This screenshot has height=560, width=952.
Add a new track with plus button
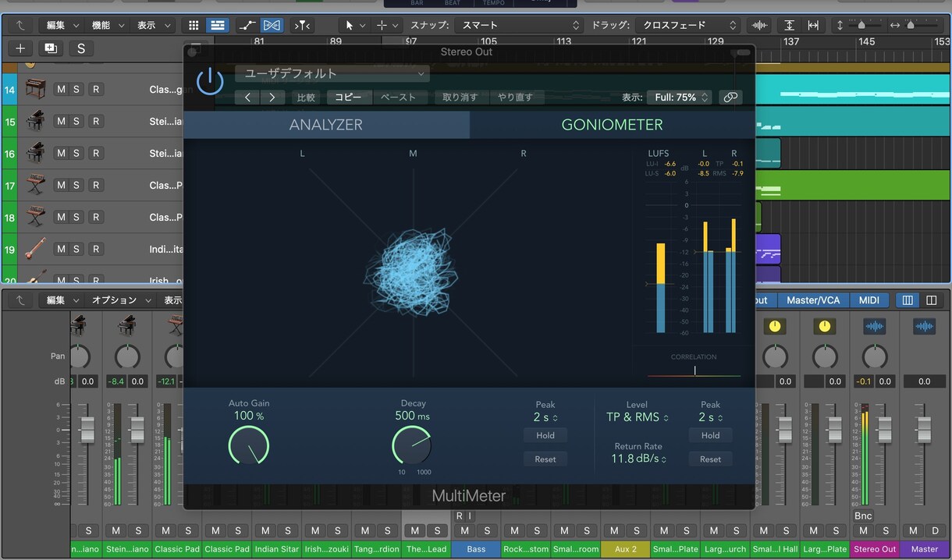click(x=21, y=48)
